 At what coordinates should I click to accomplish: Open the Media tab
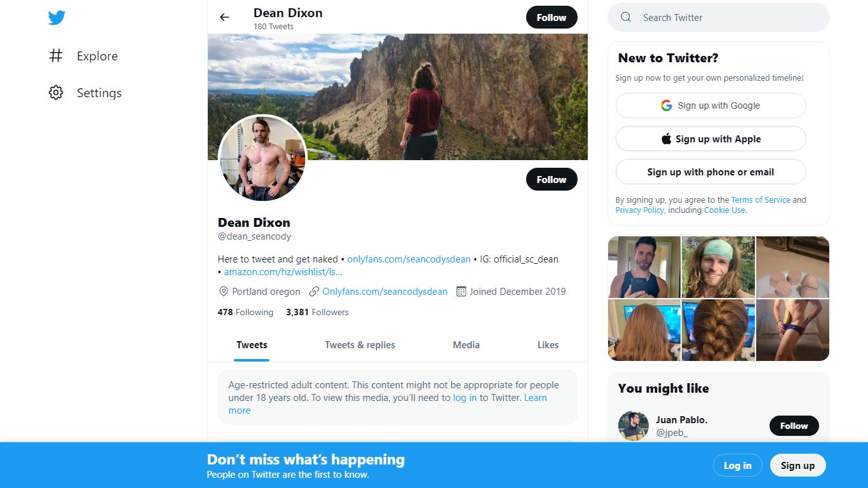[x=466, y=345]
